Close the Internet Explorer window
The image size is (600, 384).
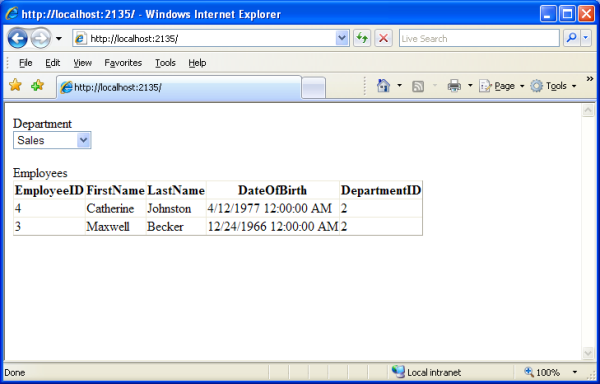pos(586,15)
